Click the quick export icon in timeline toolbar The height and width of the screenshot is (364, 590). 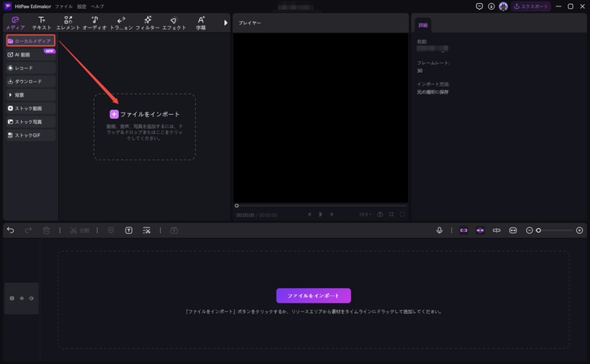point(174,231)
